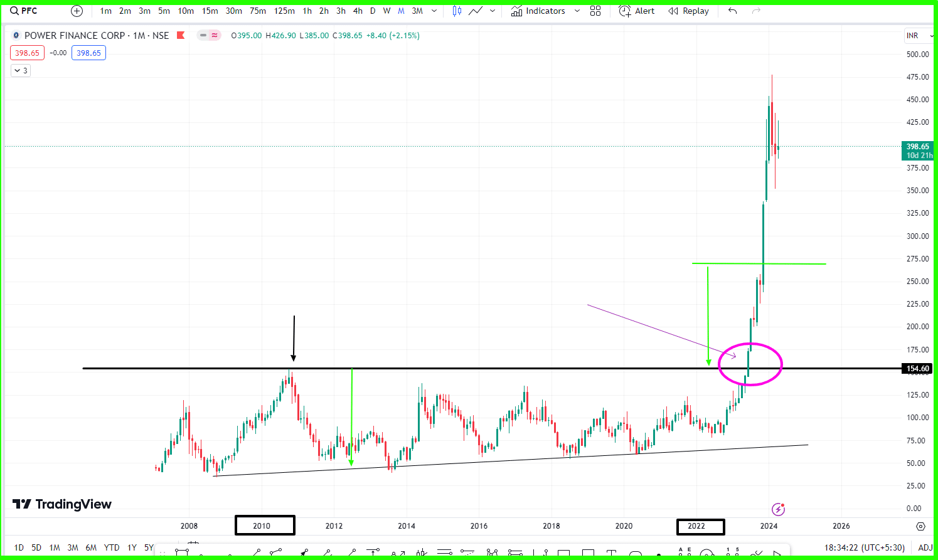Select the line chart type icon
The height and width of the screenshot is (560, 938).
tap(476, 11)
